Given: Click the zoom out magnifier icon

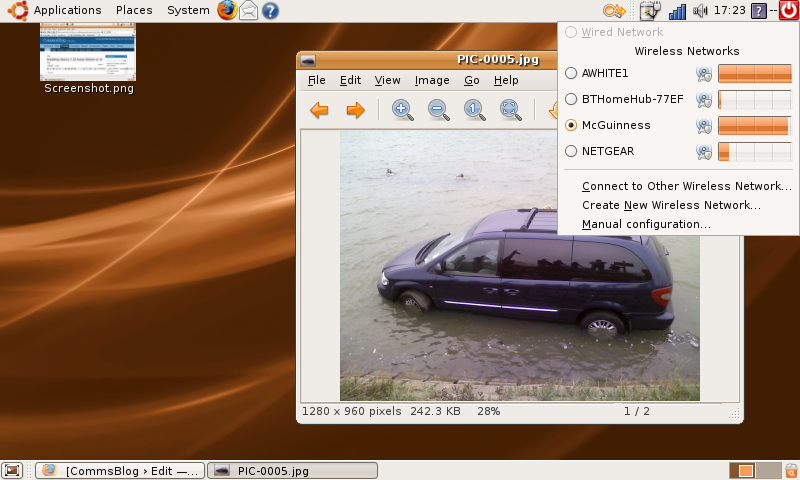Looking at the screenshot, I should click(439, 110).
